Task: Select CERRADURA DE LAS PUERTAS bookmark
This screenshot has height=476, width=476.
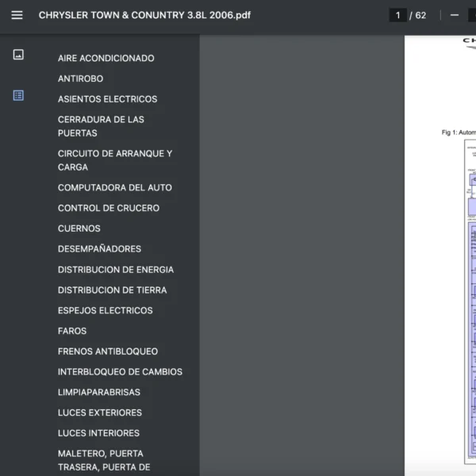Action: tap(101, 126)
